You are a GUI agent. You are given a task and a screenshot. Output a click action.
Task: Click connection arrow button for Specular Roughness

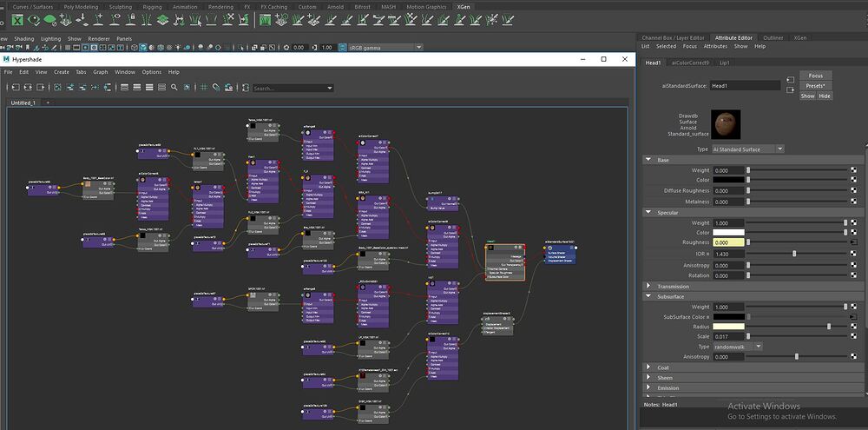coord(853,242)
